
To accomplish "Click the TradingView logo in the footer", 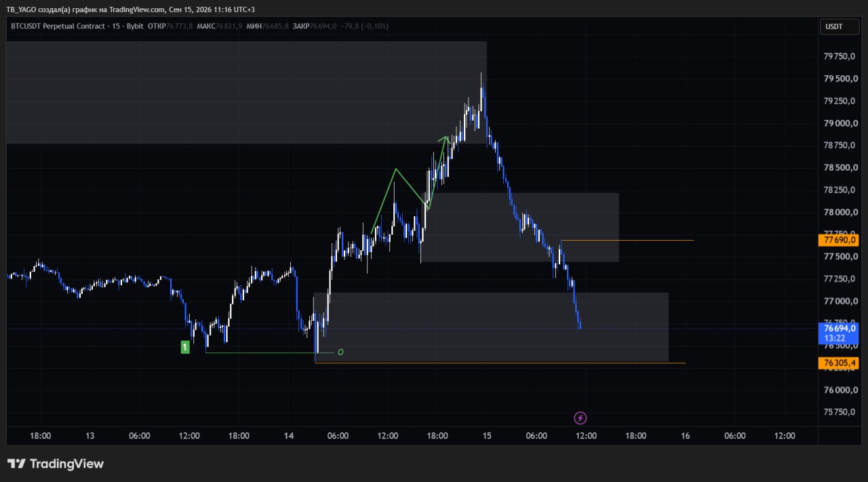I will (x=56, y=464).
